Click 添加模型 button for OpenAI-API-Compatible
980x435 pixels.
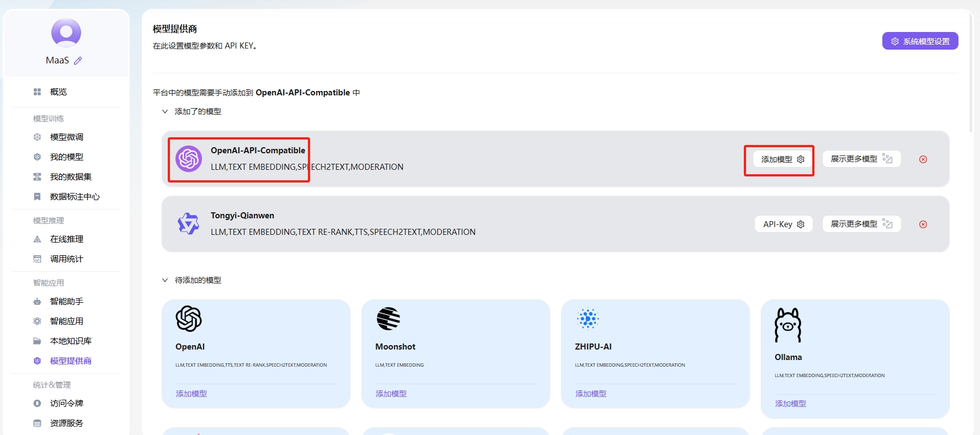[782, 159]
